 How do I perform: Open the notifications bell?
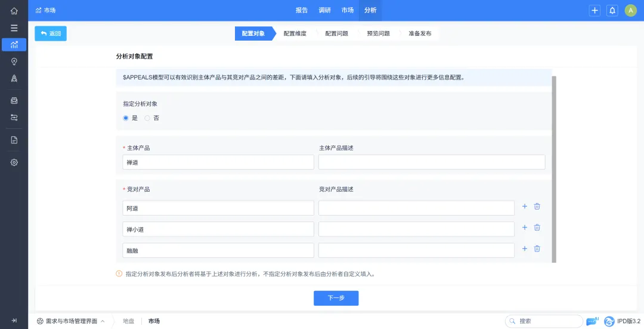[612, 11]
